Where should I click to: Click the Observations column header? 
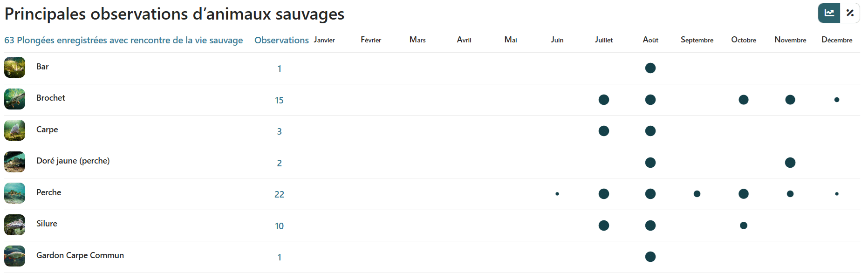point(281,40)
